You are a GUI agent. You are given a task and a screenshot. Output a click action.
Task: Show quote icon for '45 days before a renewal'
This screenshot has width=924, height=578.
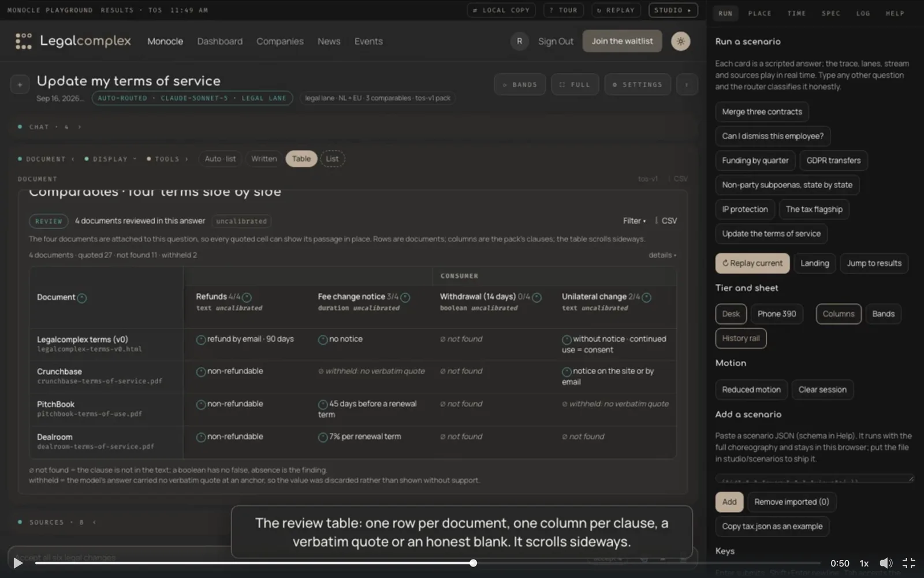click(323, 405)
